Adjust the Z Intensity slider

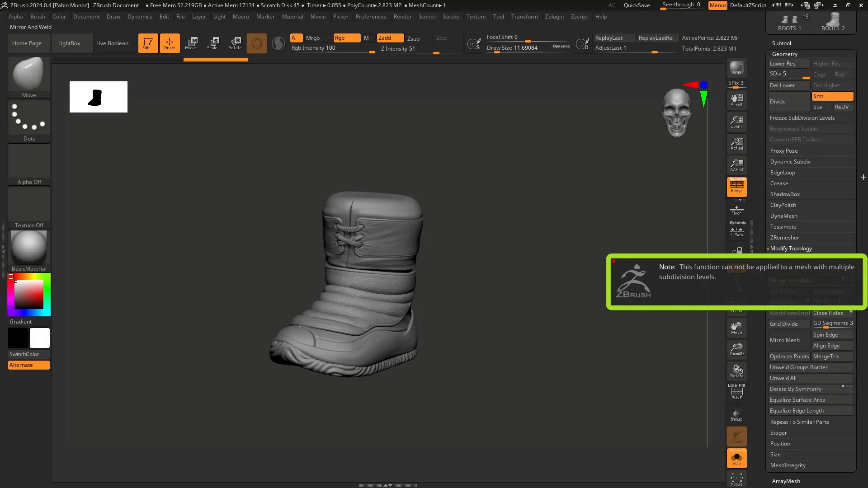coord(420,49)
